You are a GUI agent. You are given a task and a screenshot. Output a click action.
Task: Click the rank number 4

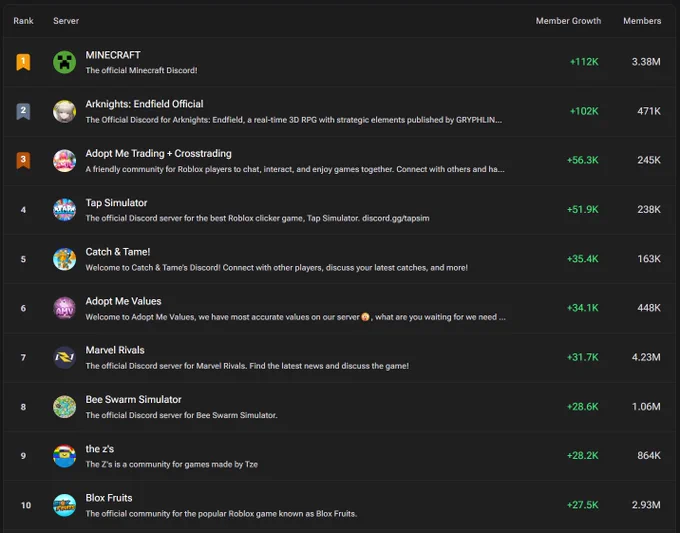[23, 210]
